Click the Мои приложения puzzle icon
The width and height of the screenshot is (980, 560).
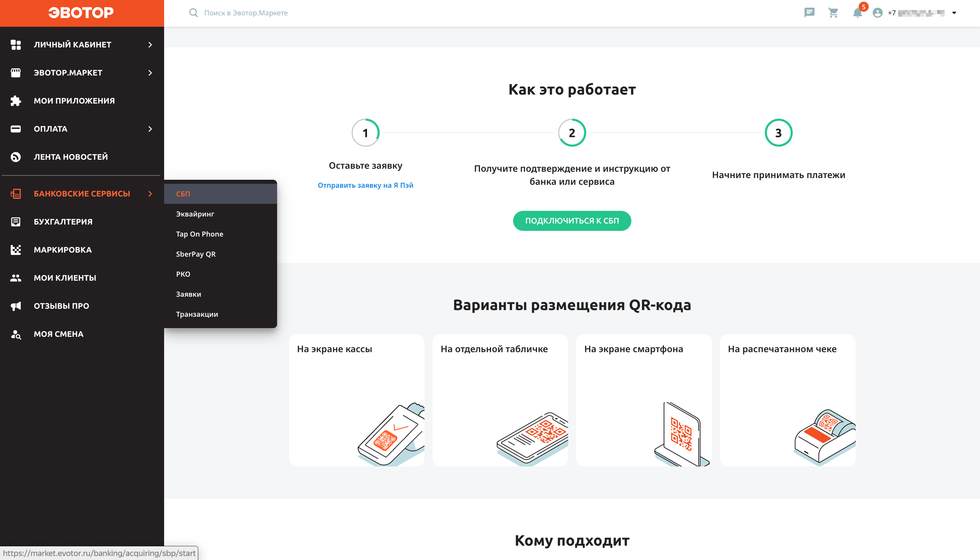[x=16, y=101]
